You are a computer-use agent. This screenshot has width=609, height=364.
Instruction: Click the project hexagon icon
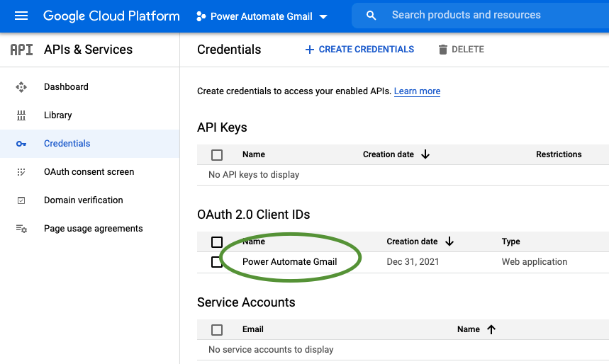201,16
